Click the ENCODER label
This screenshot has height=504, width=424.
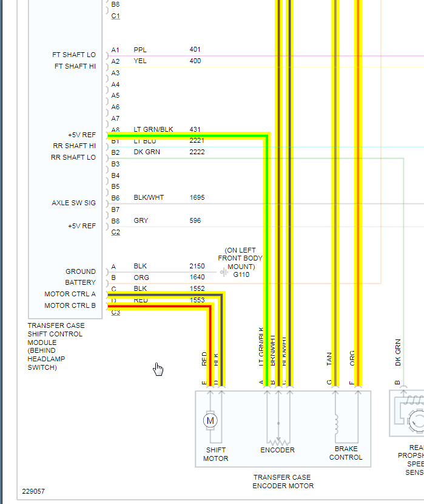coord(277,450)
